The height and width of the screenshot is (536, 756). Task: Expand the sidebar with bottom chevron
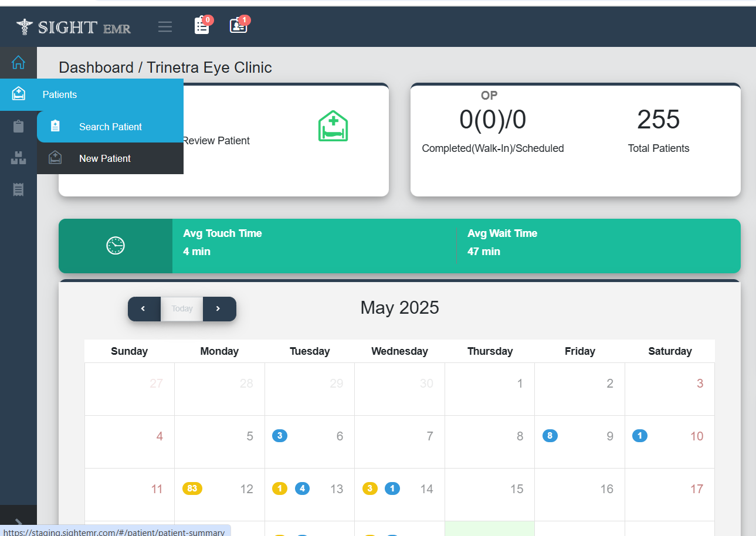[x=18, y=523]
